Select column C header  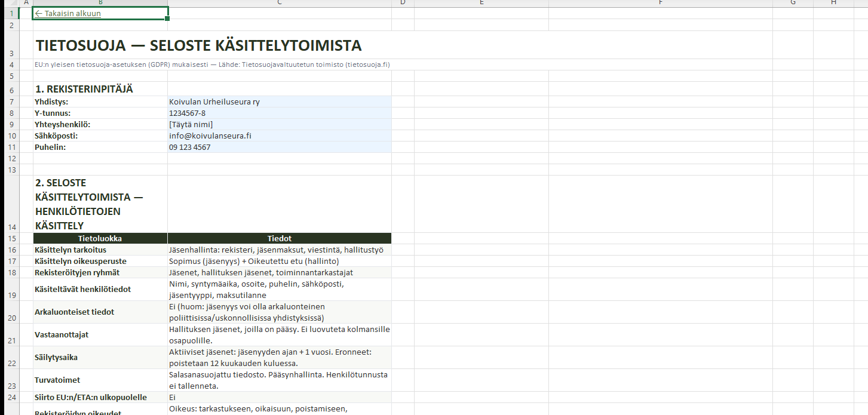[x=279, y=3]
